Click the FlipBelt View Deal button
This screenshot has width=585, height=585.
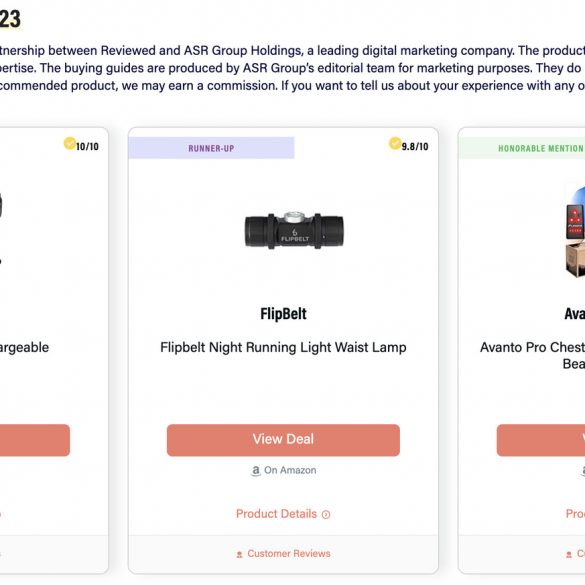tap(283, 440)
